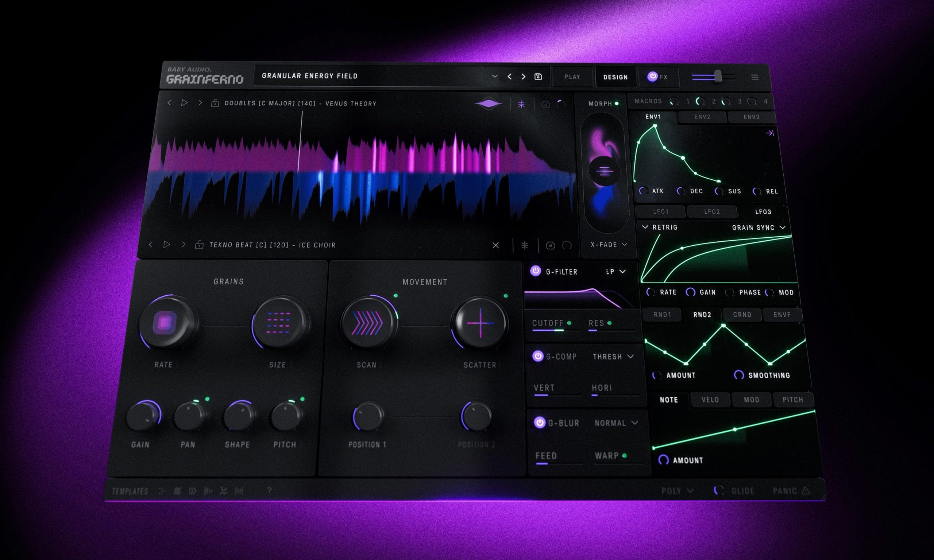This screenshot has width=934, height=560.
Task: Enable the G-BLUR effect power button
Action: (x=540, y=423)
